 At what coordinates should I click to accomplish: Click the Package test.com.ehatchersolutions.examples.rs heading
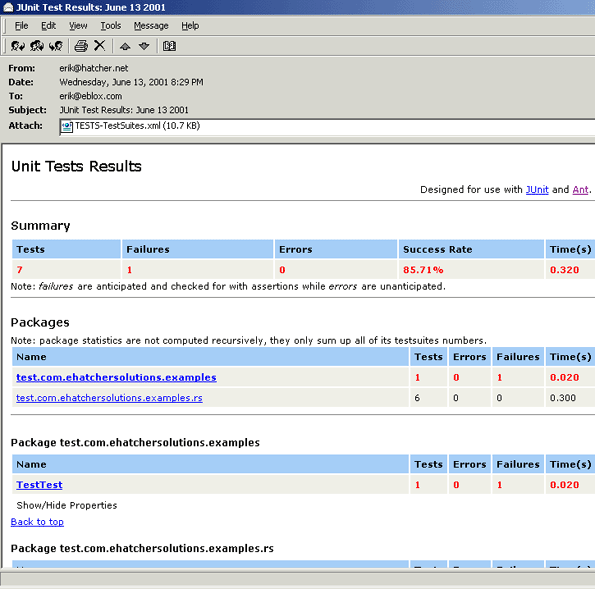coord(142,548)
